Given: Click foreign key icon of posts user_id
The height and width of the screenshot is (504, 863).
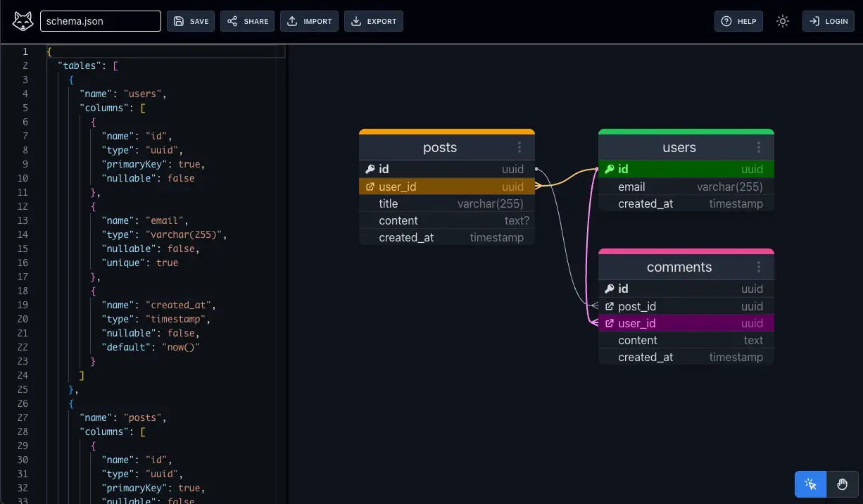Looking at the screenshot, I should coord(370,187).
